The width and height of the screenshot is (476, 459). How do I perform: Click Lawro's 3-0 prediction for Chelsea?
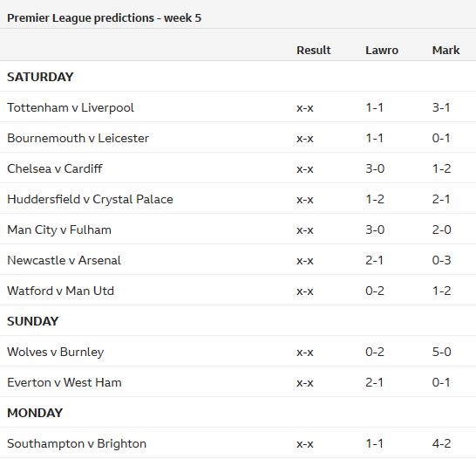point(375,168)
